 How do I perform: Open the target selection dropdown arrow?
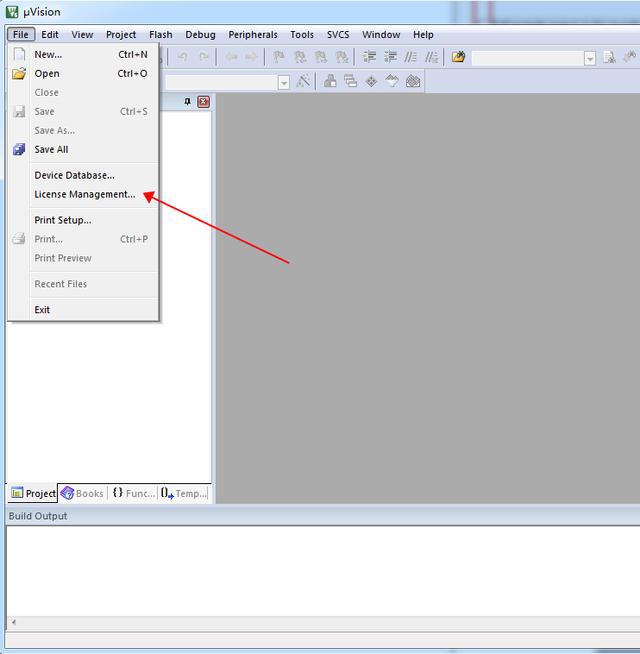tap(284, 83)
